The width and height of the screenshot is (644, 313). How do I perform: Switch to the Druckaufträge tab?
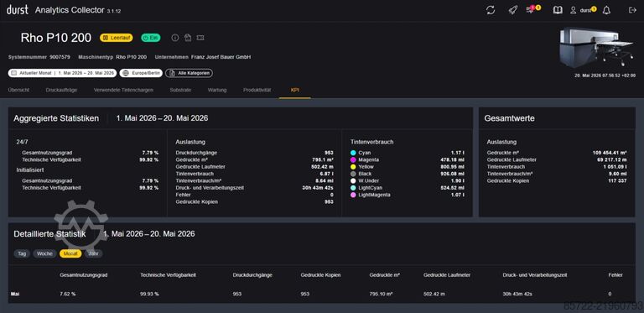click(x=61, y=90)
